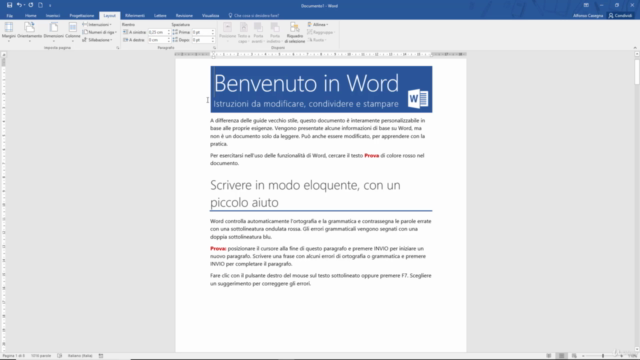Viewport: 640px width, 360px height.
Task: Switch to Read Mode view
Action: click(549, 356)
